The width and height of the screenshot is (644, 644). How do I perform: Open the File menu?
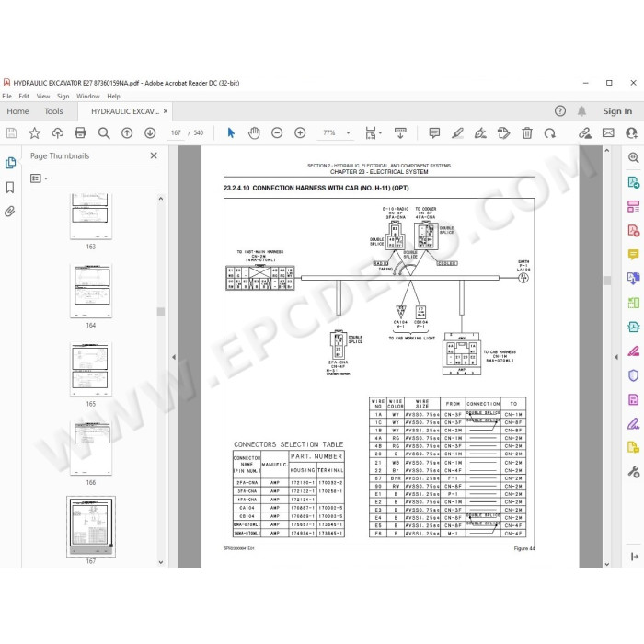pyautogui.click(x=7, y=96)
